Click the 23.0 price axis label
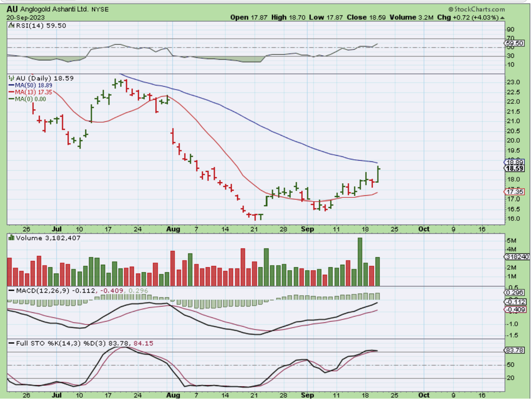 click(x=513, y=82)
